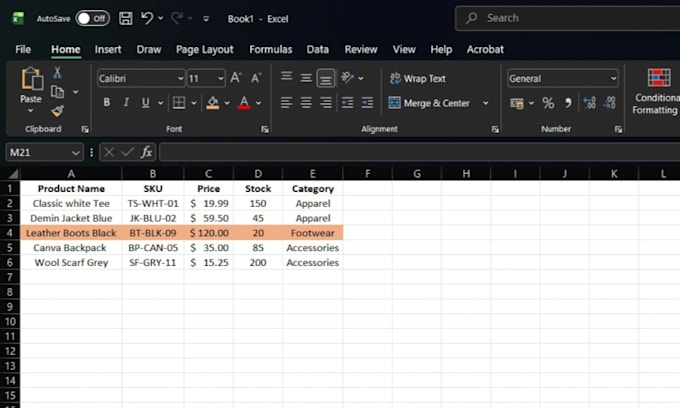Click the Save icon in title bar
The height and width of the screenshot is (408, 680).
(x=126, y=18)
